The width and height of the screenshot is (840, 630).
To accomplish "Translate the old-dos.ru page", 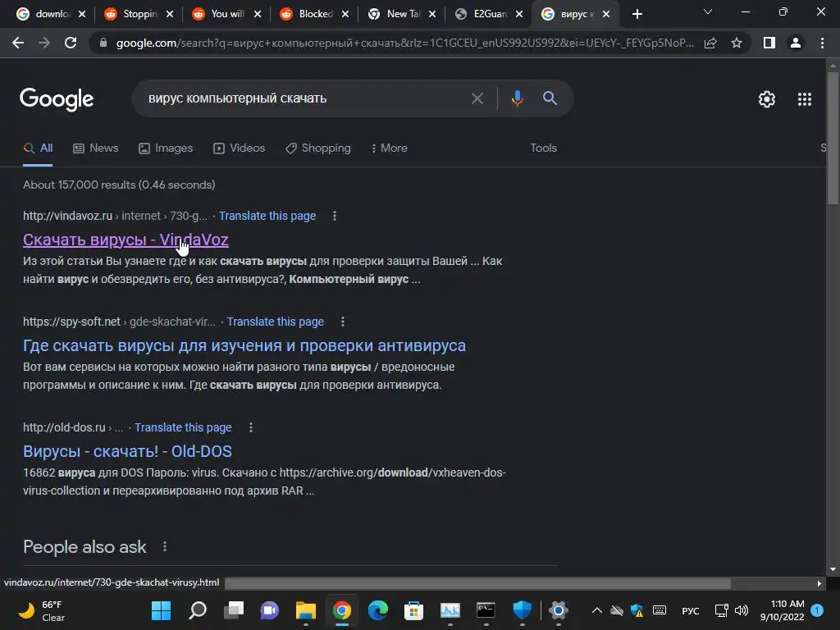I will click(x=183, y=427).
